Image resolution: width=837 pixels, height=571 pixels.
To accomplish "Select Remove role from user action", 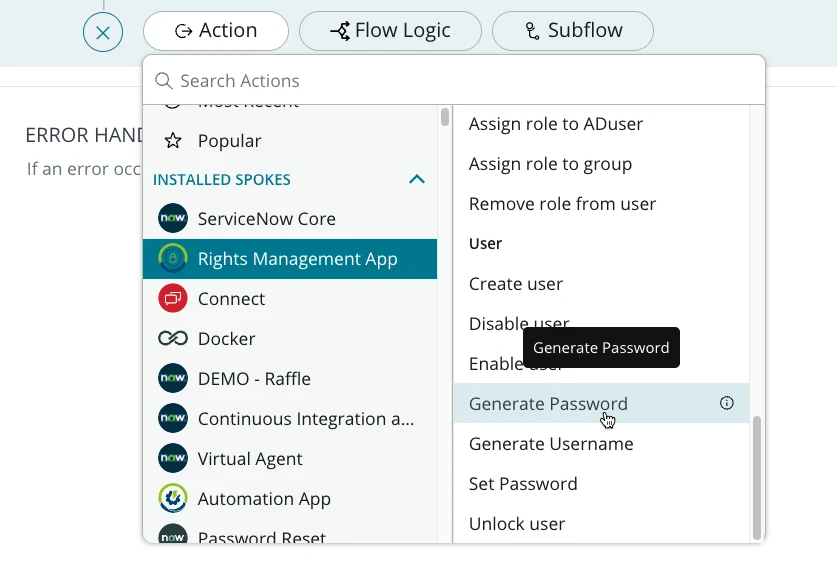I will pos(602,204).
